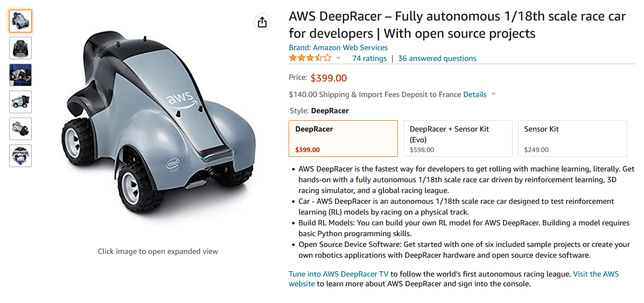Open shipping Details link
This screenshot has height=303, width=644.
(x=474, y=94)
